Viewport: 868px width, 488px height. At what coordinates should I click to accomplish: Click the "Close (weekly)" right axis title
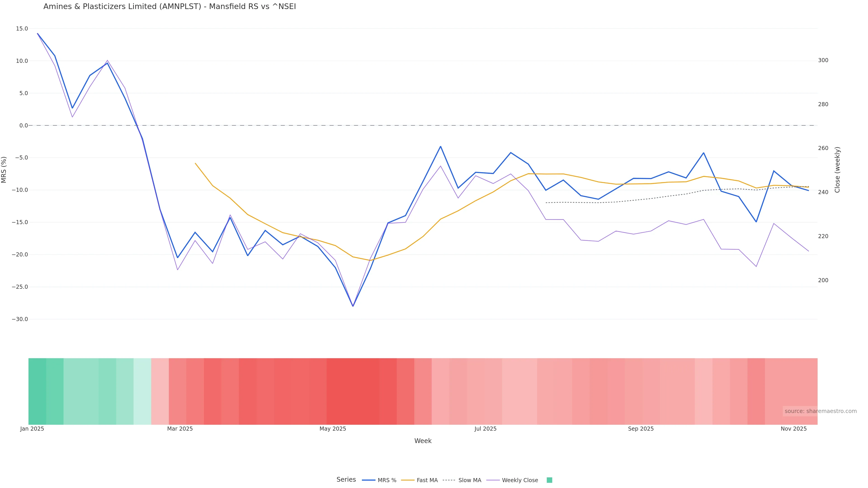coord(837,170)
